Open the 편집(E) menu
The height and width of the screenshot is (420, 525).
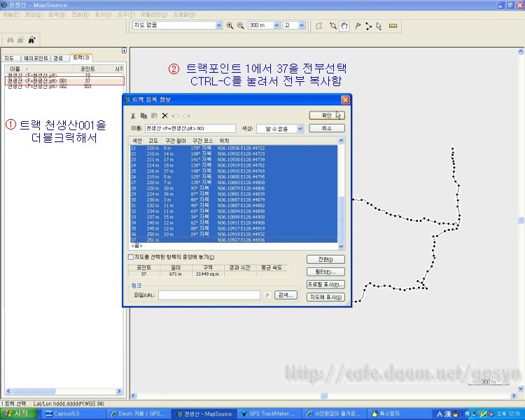point(34,15)
